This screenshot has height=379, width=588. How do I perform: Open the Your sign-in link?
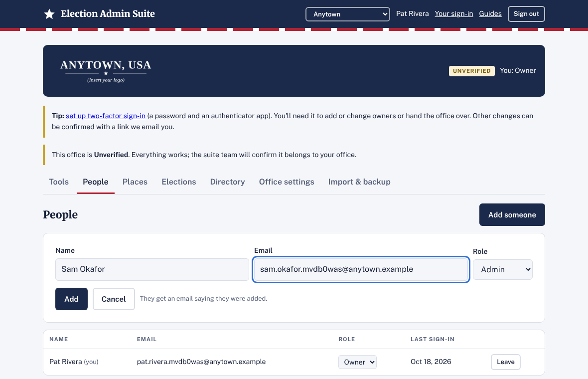454,13
